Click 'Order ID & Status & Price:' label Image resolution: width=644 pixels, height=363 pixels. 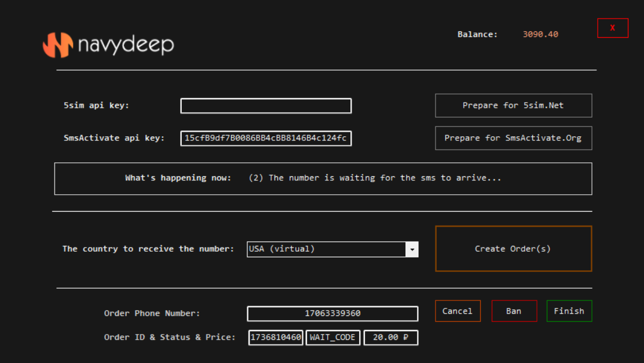(170, 337)
